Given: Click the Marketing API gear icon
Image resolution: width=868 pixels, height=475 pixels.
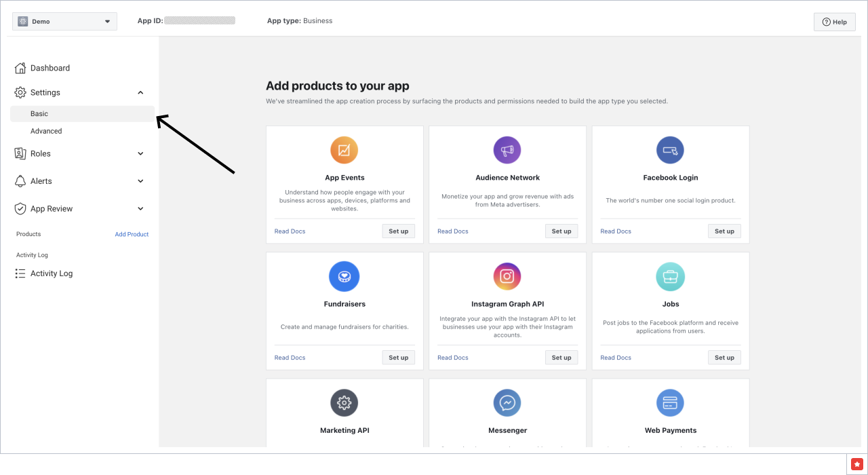Looking at the screenshot, I should (x=344, y=403).
